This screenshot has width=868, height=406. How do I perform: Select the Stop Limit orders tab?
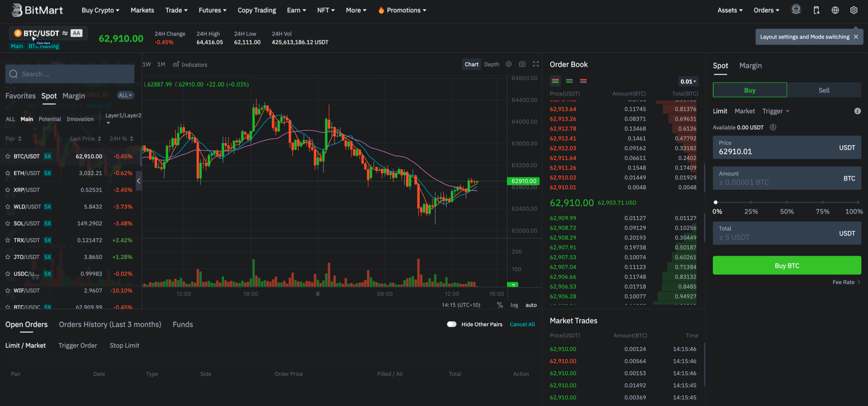(124, 345)
